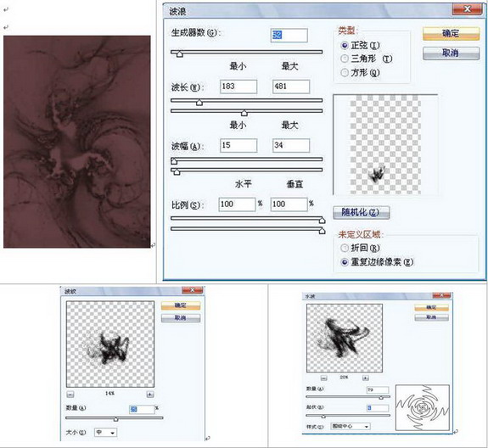Close the Wave (波浪) dialog window
This screenshot has height=448, width=488.
467,9
